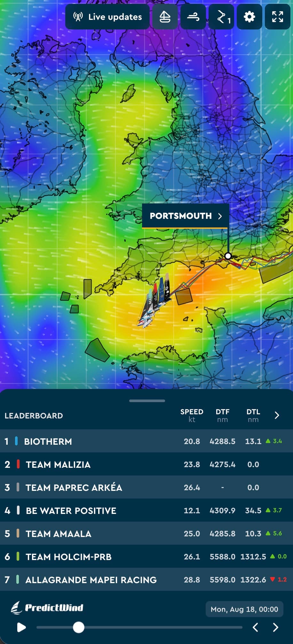Click Biotherm blue color marker
The width and height of the screenshot is (293, 644).
[x=16, y=441]
